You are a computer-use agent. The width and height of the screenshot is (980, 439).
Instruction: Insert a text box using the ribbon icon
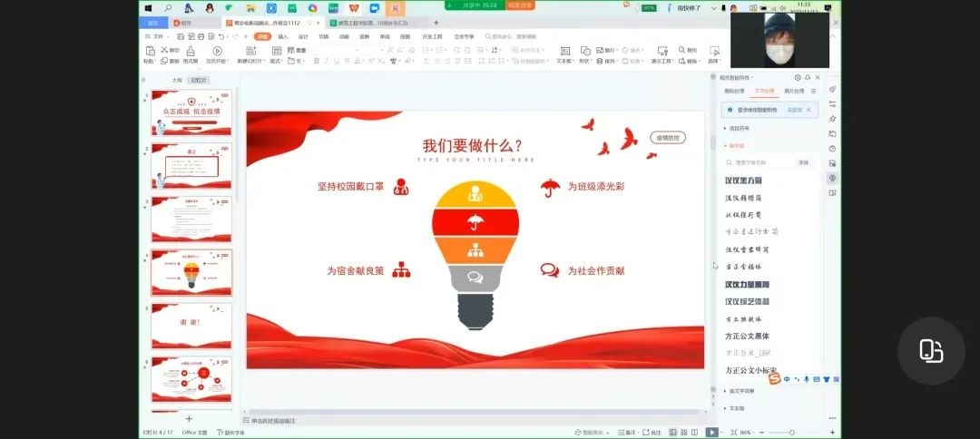pyautogui.click(x=564, y=52)
